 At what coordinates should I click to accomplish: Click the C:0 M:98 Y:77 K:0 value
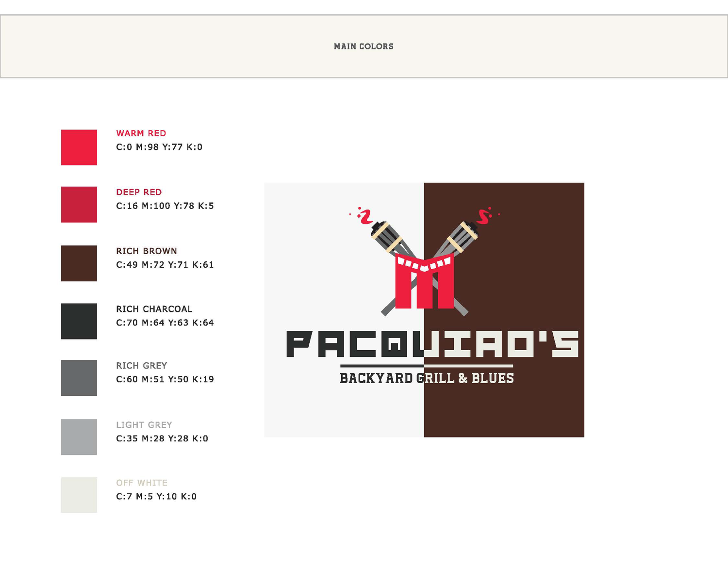point(159,147)
